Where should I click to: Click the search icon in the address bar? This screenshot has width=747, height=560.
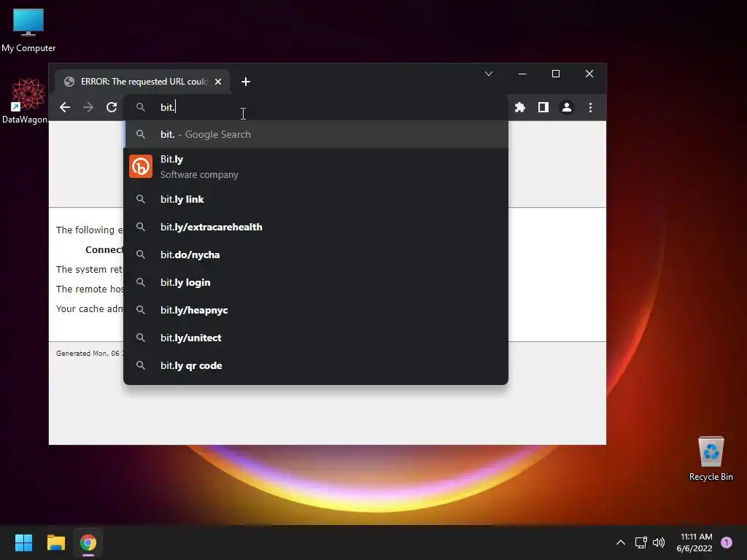tap(141, 107)
